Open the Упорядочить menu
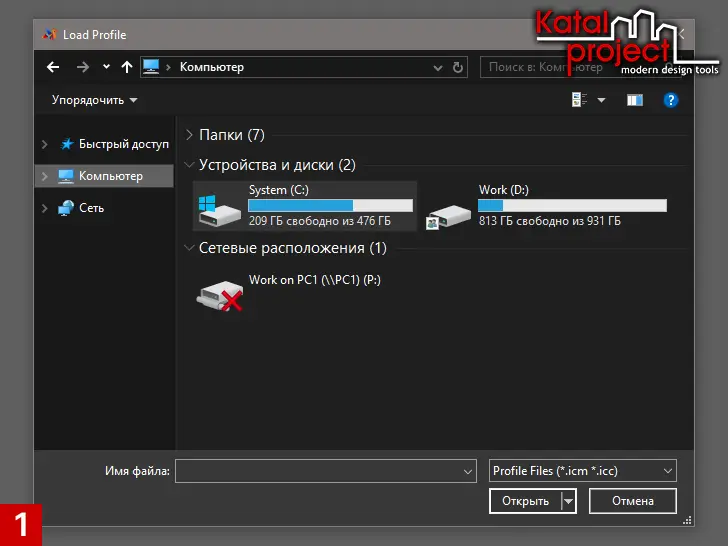Screen dimensions: 728x546 coord(94,100)
